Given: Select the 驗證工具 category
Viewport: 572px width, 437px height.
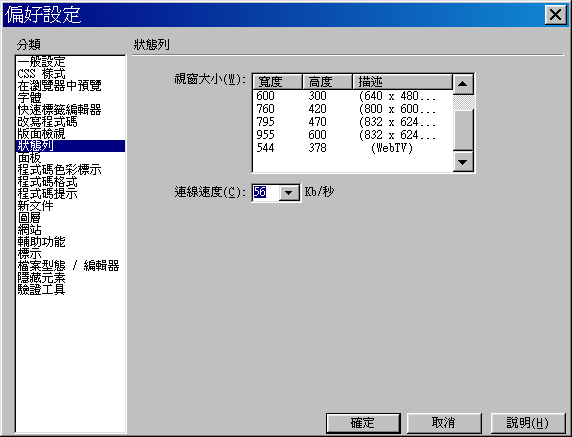Looking at the screenshot, I should (x=41, y=290).
